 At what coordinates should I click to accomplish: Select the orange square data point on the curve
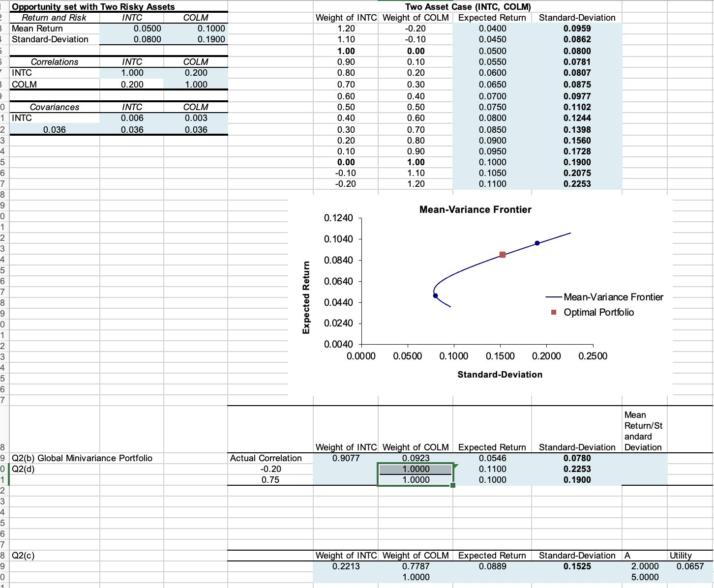[502, 255]
